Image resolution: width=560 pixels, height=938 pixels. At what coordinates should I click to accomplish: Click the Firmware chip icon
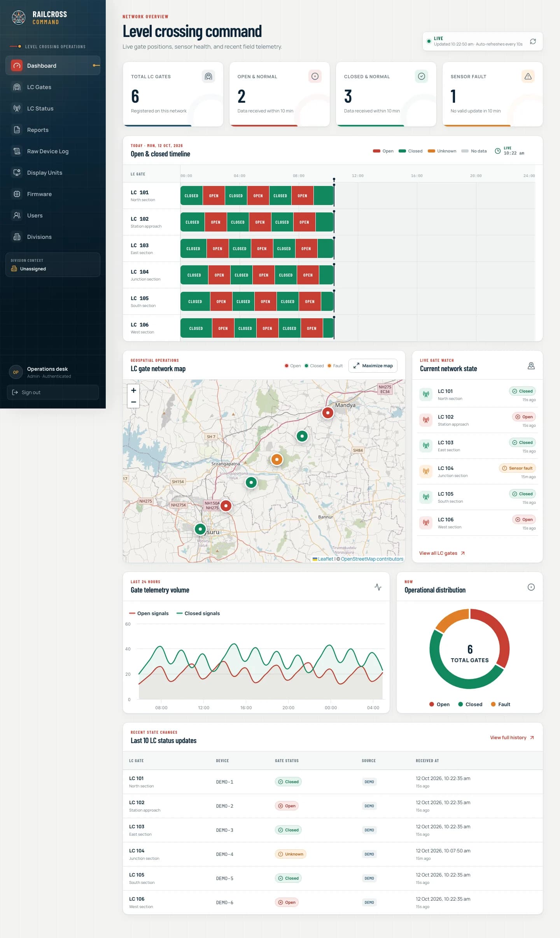coord(17,194)
